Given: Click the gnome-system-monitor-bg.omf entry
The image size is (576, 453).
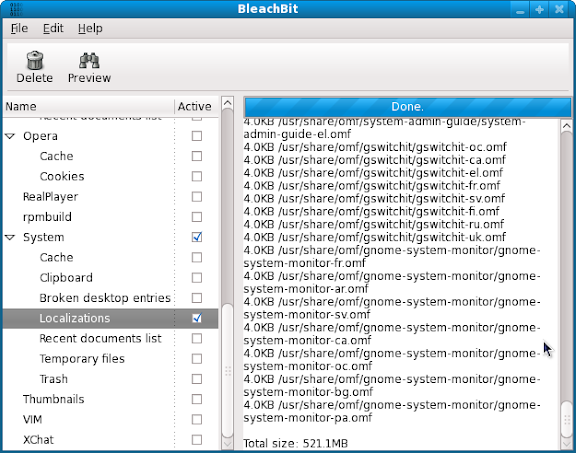Looking at the screenshot, I should (x=392, y=385).
